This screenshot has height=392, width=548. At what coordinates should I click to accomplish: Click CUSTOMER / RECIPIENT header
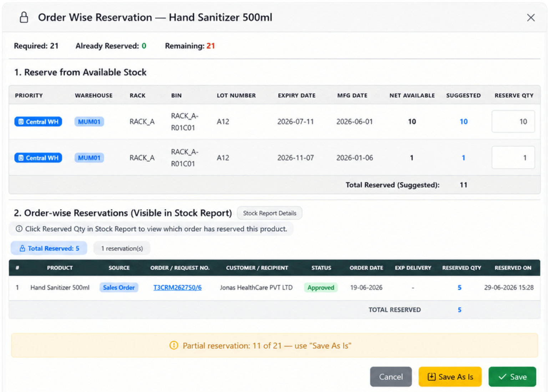click(x=257, y=268)
